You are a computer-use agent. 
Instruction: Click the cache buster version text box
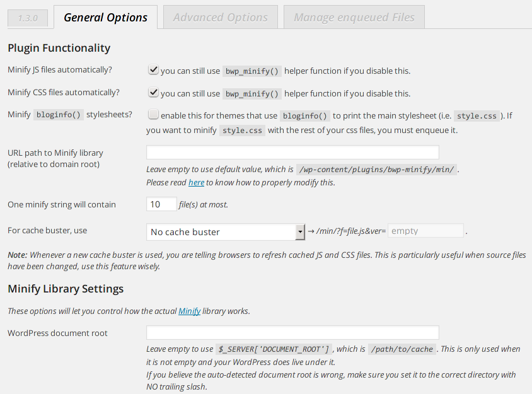click(x=425, y=231)
